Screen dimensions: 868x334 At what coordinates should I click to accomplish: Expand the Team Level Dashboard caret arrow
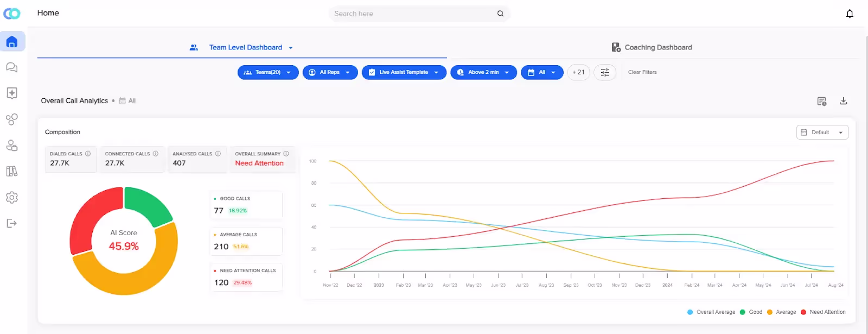pyautogui.click(x=291, y=48)
